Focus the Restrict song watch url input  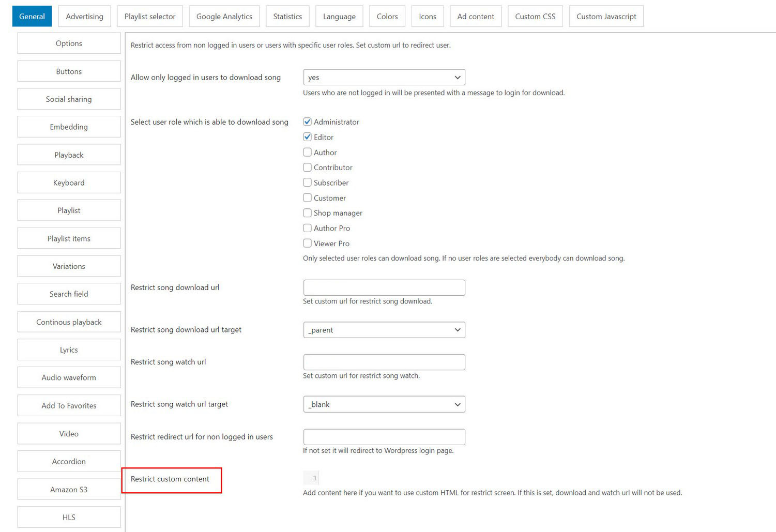pos(384,362)
